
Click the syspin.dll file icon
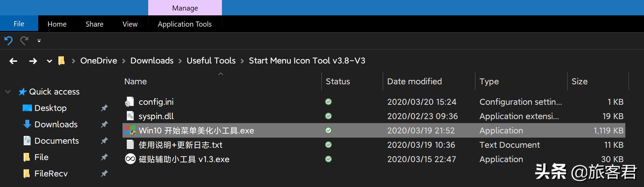(x=130, y=116)
